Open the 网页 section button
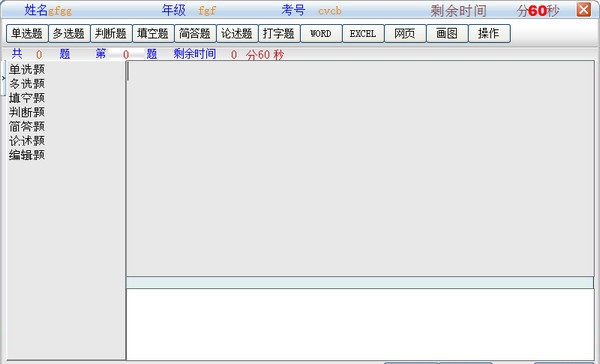This screenshot has height=364, width=600. coord(405,34)
